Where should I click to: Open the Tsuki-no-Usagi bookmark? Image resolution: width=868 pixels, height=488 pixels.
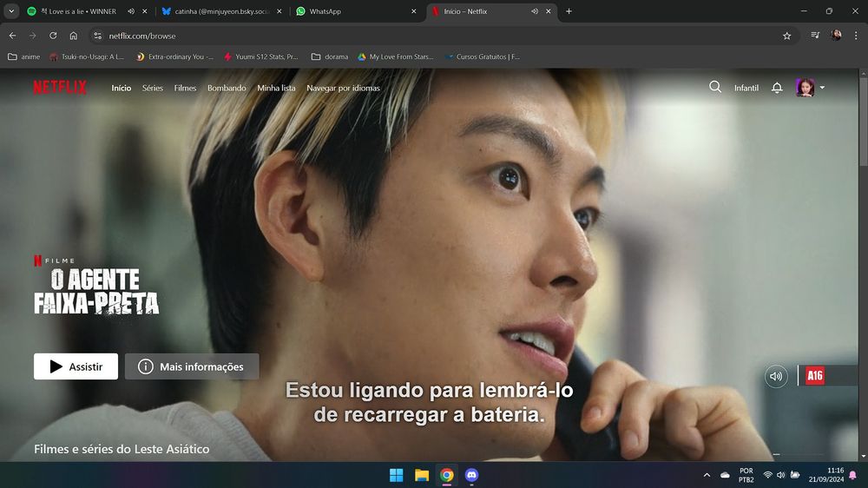click(86, 56)
